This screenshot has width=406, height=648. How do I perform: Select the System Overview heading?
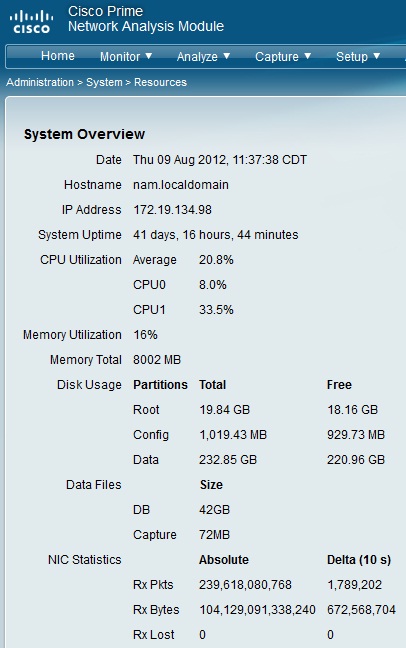[84, 134]
